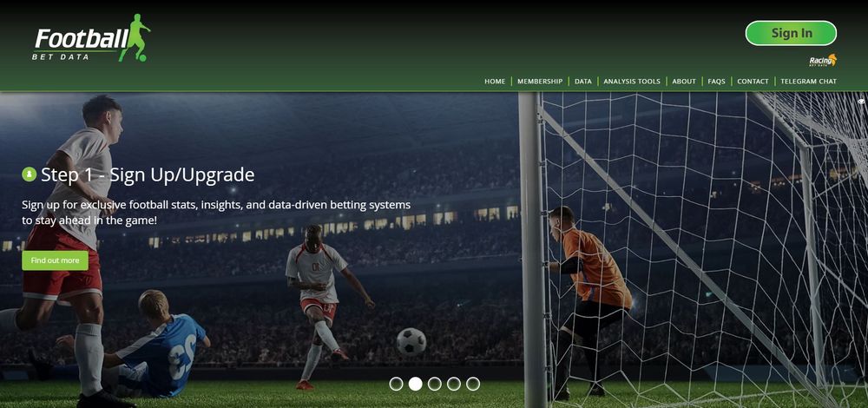Image resolution: width=868 pixels, height=408 pixels.
Task: Click the Find out more button
Action: tap(55, 260)
